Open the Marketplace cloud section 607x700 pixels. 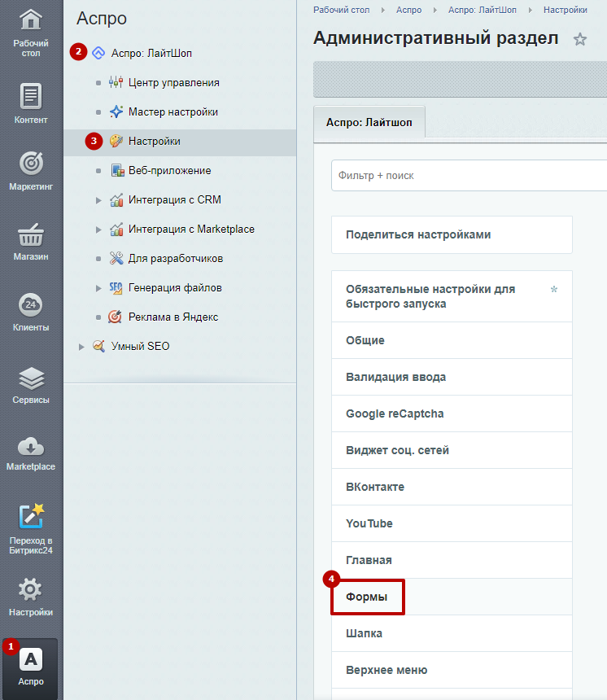[31, 453]
